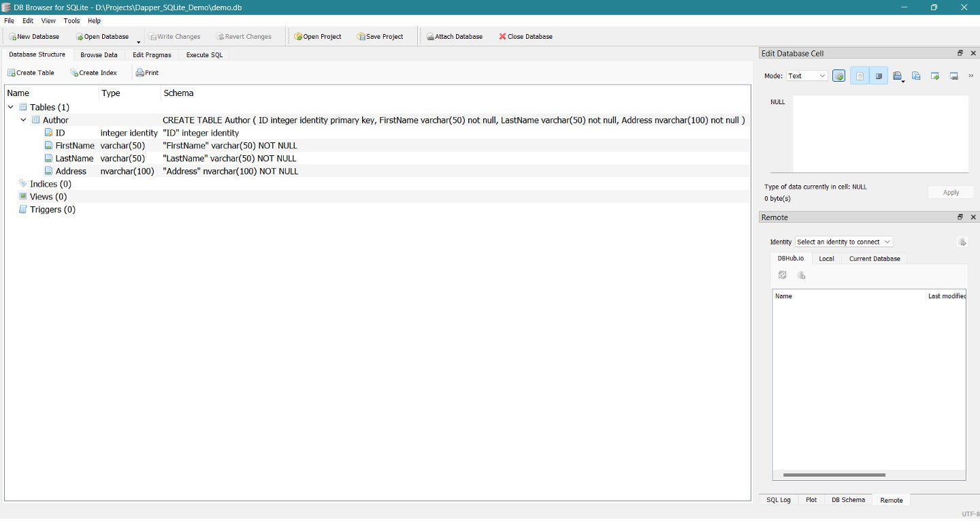Image resolution: width=980 pixels, height=521 pixels.
Task: Click the Write Changes toolbar button
Action: [174, 37]
